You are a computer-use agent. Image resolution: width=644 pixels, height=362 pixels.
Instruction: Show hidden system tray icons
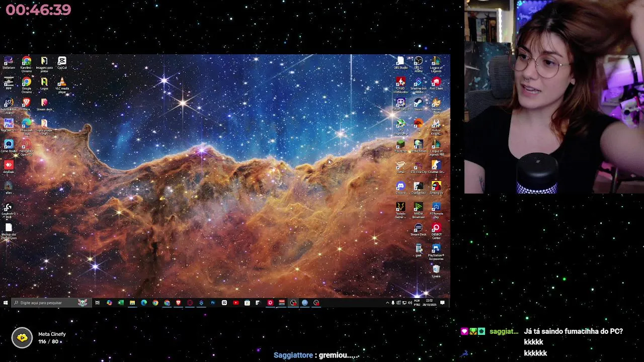pyautogui.click(x=387, y=303)
